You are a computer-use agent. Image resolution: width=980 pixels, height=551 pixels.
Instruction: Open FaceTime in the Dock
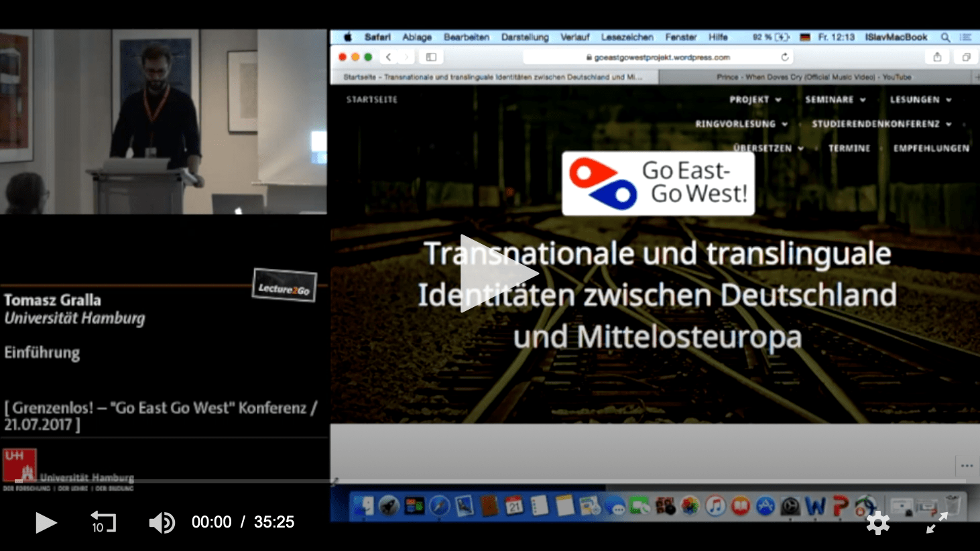(x=639, y=505)
